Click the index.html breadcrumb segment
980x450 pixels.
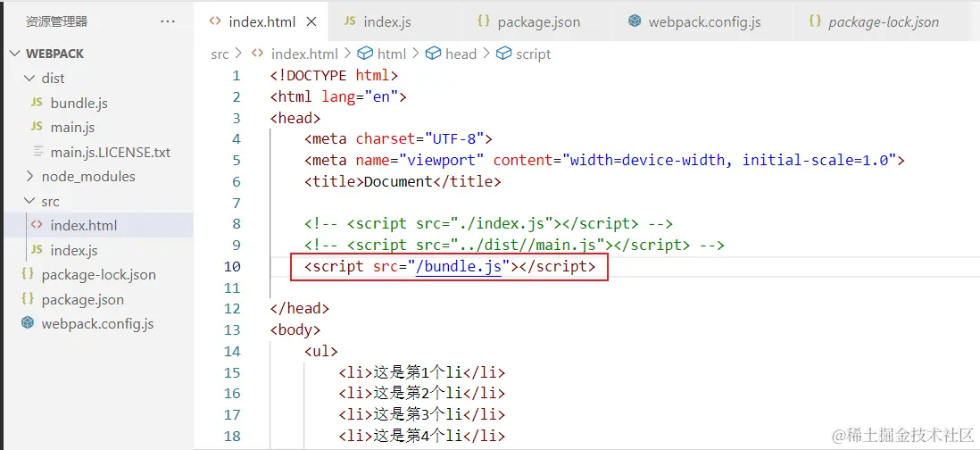tap(304, 54)
